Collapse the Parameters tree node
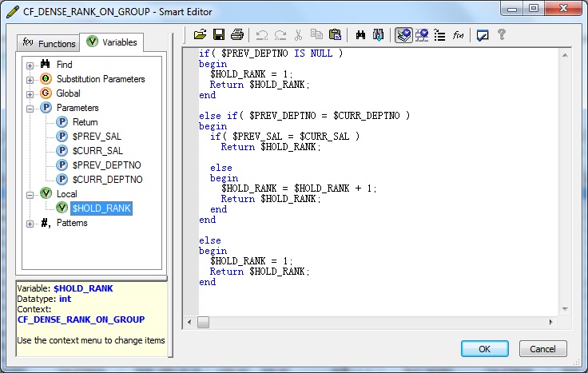 [x=30, y=109]
